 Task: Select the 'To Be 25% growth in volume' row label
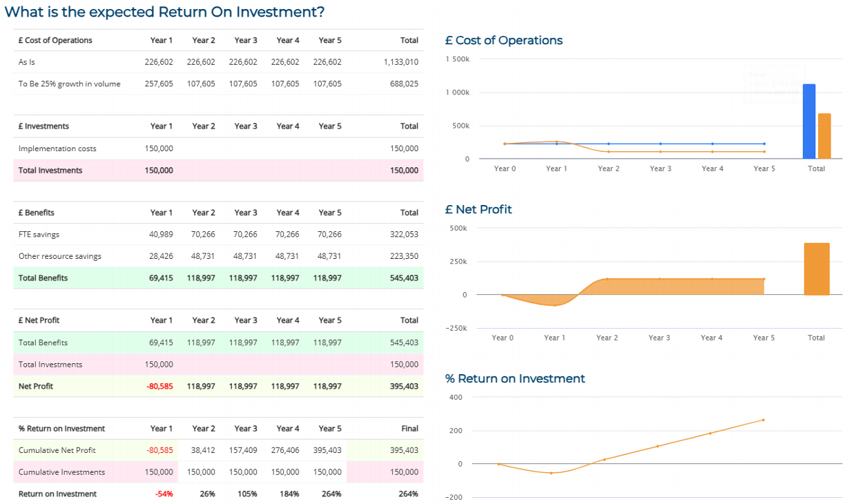(70, 84)
